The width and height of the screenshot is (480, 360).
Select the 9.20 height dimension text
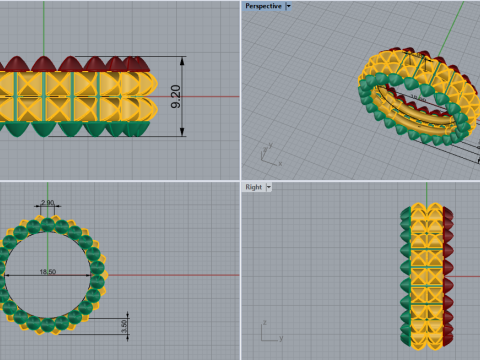pos(176,96)
